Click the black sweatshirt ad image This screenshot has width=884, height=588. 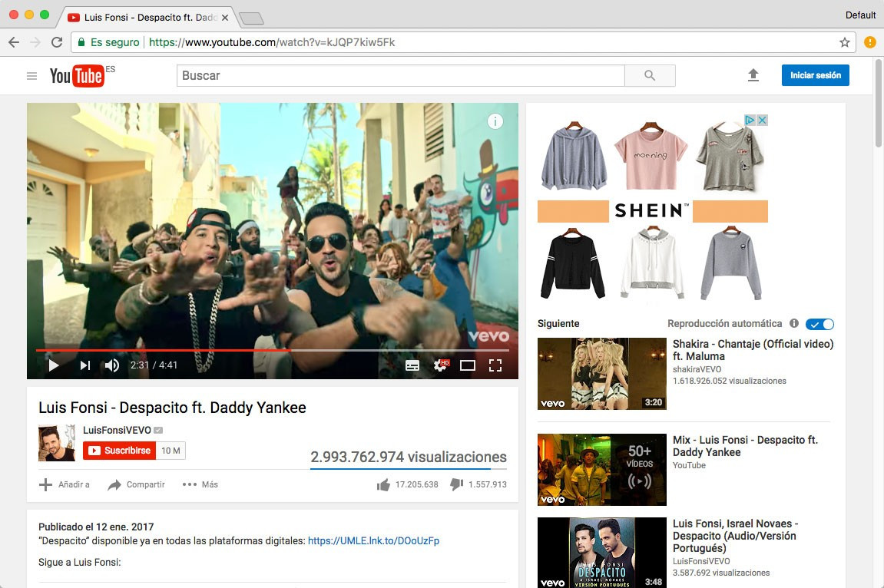(573, 263)
